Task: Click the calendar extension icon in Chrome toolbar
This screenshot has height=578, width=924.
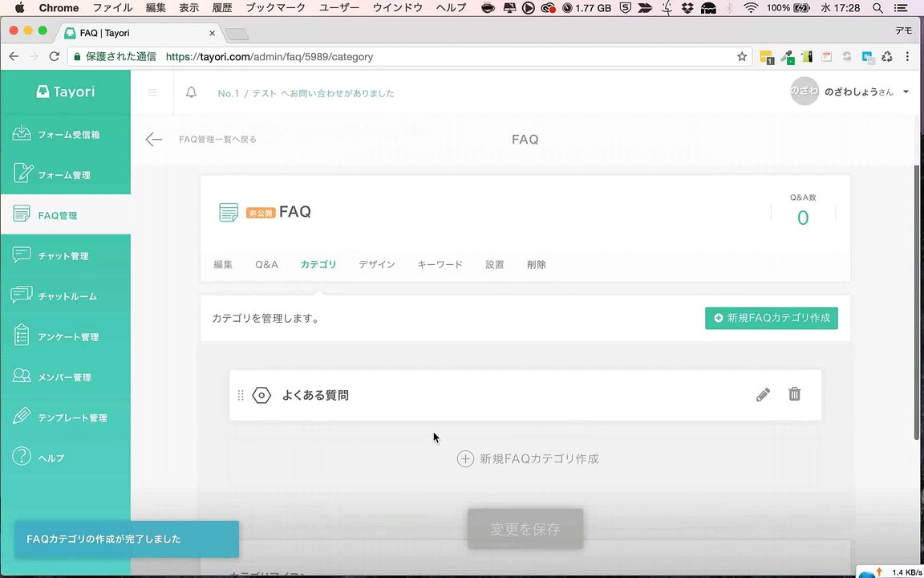Action: pos(827,57)
